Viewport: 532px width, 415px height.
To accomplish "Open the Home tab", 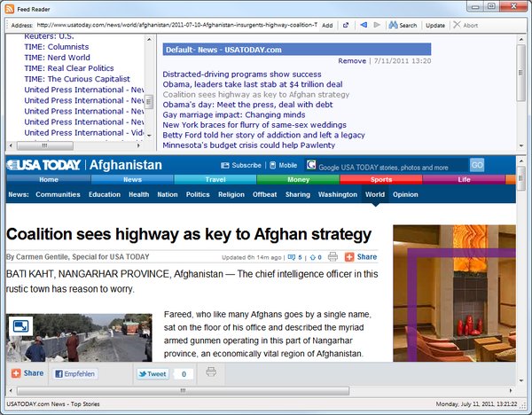I will pyautogui.click(x=49, y=179).
